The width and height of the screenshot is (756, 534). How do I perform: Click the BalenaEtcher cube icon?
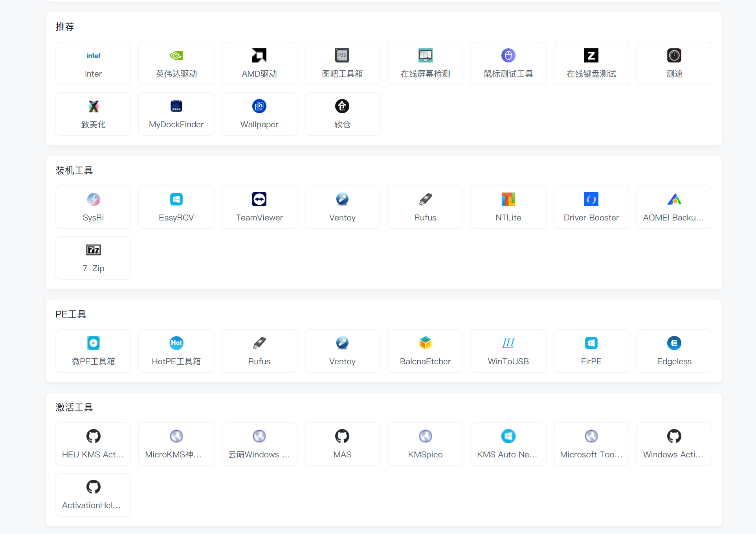point(425,343)
